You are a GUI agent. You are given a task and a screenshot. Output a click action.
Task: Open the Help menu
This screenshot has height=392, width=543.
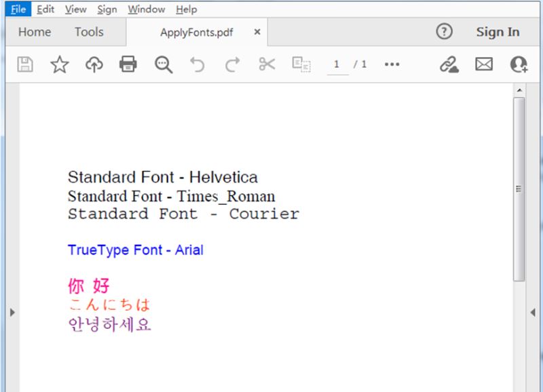186,9
